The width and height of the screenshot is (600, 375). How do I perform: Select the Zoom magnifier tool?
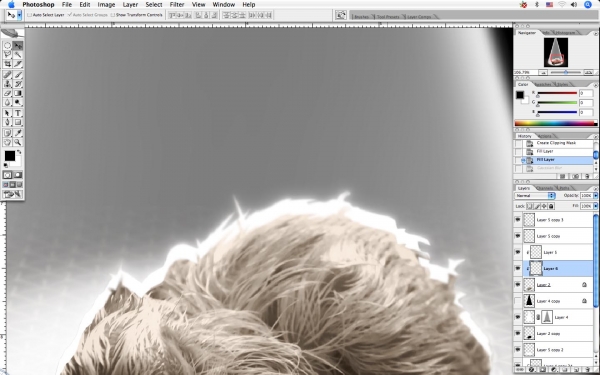point(18,142)
